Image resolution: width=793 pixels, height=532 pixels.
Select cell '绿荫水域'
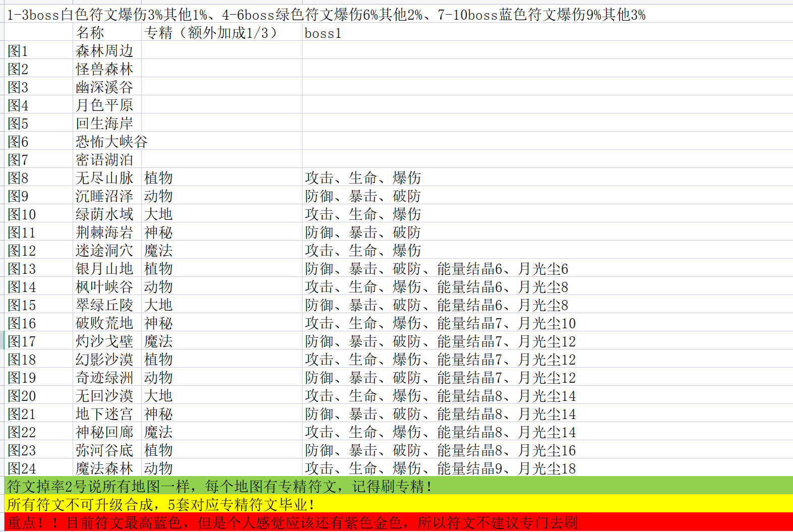point(107,213)
